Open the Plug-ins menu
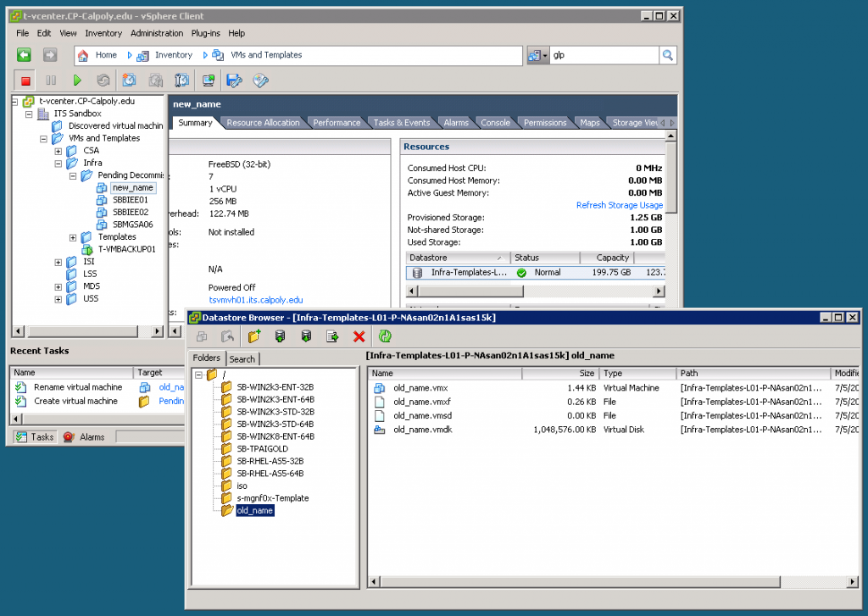This screenshot has width=868, height=616. [205, 33]
